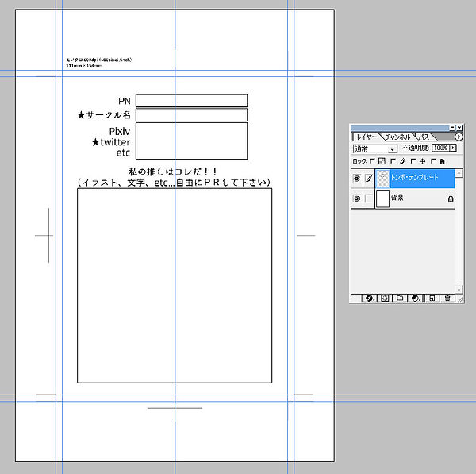Hide the トンボ・テンプレート layer
476x474 pixels.
(x=357, y=179)
